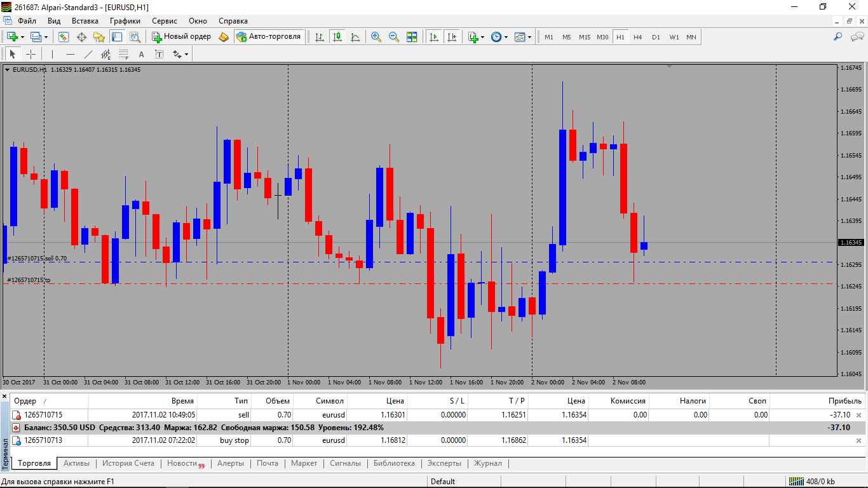Sort orders by Прибыль column
This screenshot has width=868, height=488.
(x=845, y=401)
